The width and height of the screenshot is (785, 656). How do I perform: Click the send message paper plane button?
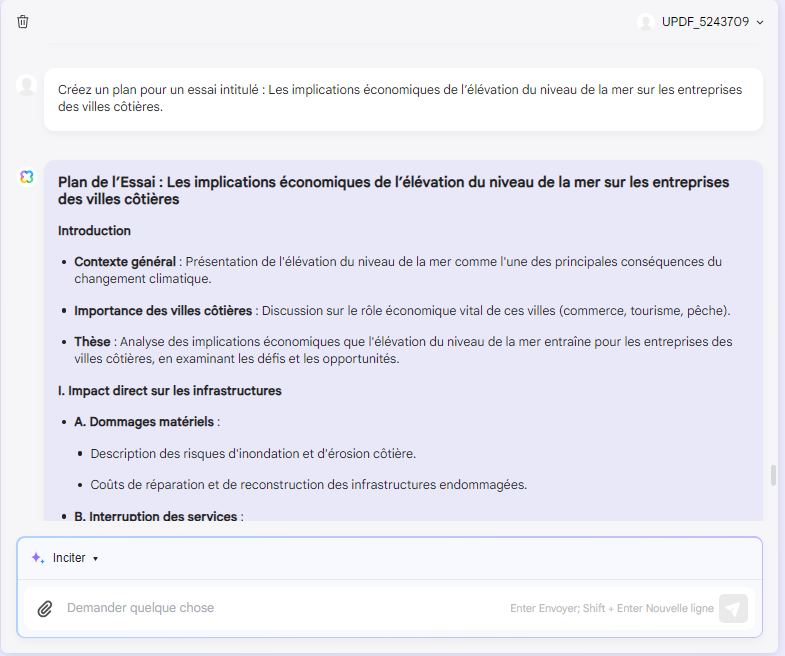[733, 608]
